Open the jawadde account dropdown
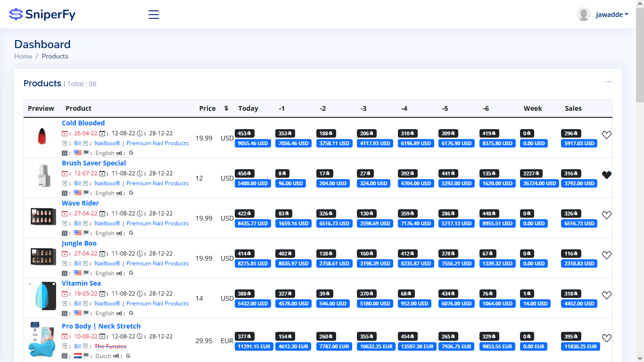Viewport: 644px width, 362px height. [x=611, y=15]
